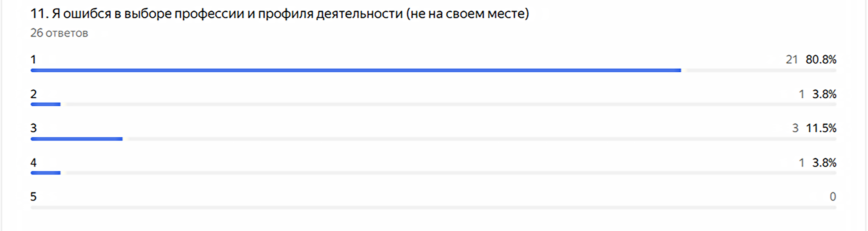Viewport: 868px width, 231px height.
Task: Click the option label "5"
Action: click(33, 197)
